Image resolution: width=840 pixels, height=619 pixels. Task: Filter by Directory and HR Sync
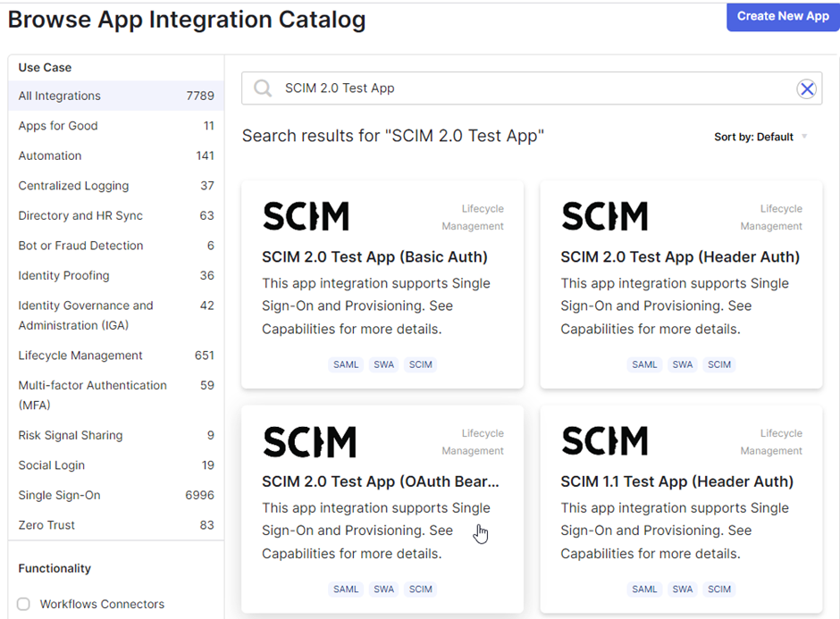(x=116, y=216)
